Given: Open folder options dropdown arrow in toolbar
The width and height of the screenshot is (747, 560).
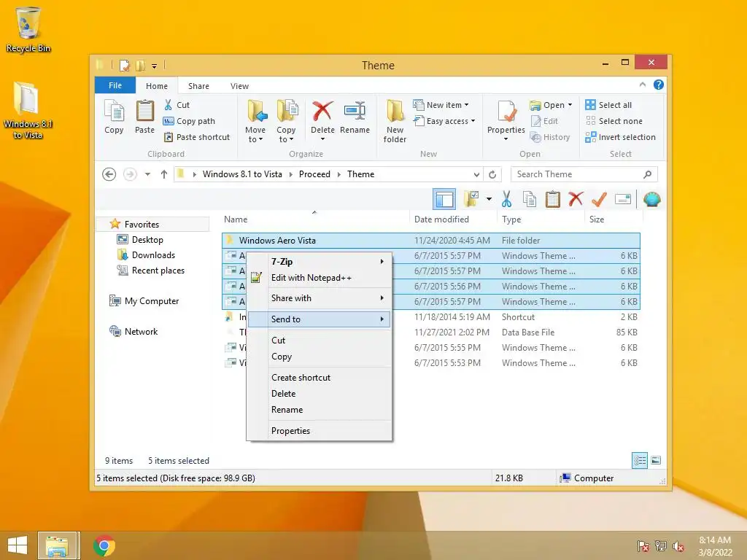Looking at the screenshot, I should [x=489, y=199].
